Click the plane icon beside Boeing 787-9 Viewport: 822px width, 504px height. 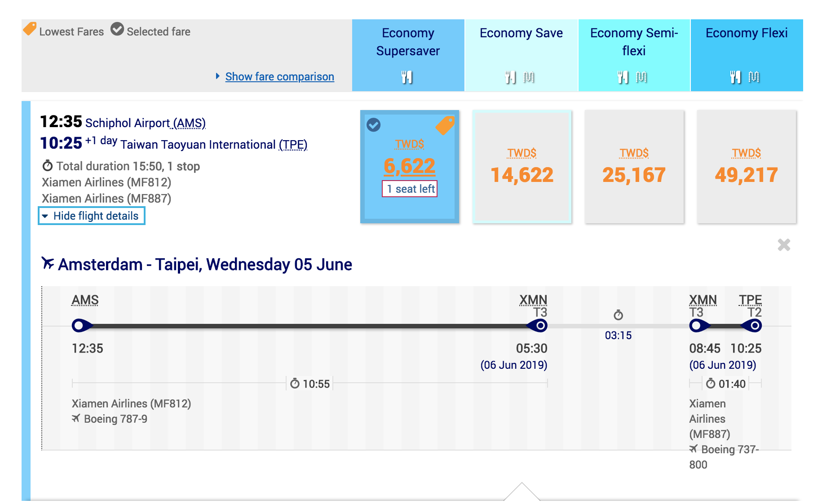coord(76,418)
